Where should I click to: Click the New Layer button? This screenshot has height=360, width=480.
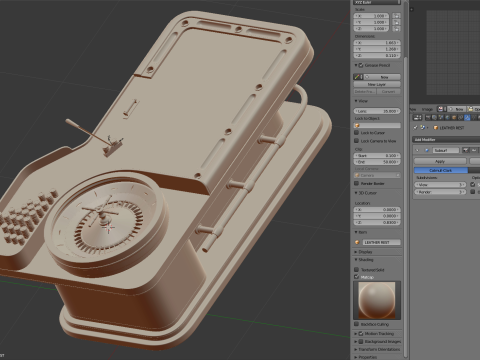[377, 85]
